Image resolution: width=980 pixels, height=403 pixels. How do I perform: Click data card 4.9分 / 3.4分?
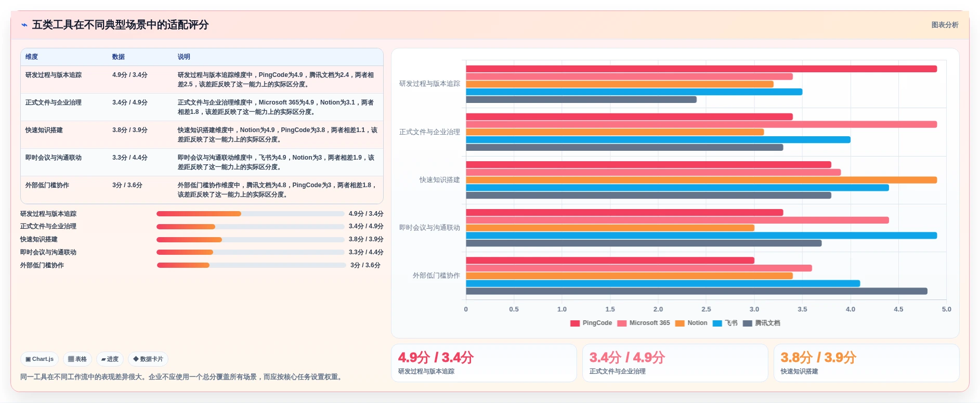(484, 363)
